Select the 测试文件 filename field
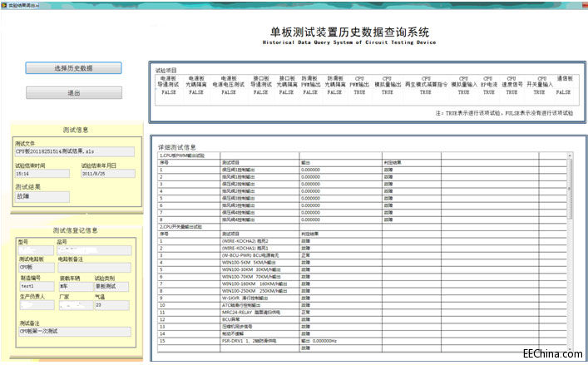The height and width of the screenshot is (365, 588). tap(75, 151)
